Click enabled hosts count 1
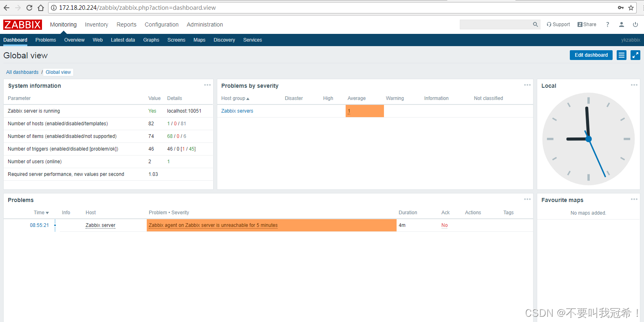 169,124
